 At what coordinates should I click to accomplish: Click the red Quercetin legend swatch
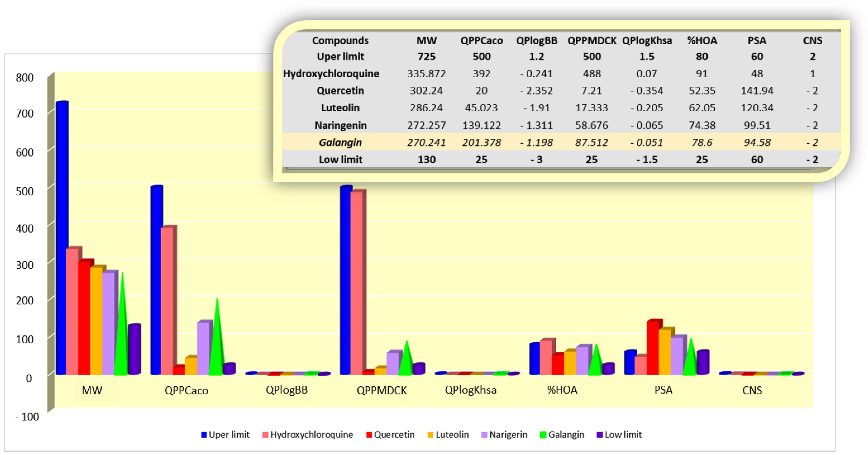coord(369,435)
